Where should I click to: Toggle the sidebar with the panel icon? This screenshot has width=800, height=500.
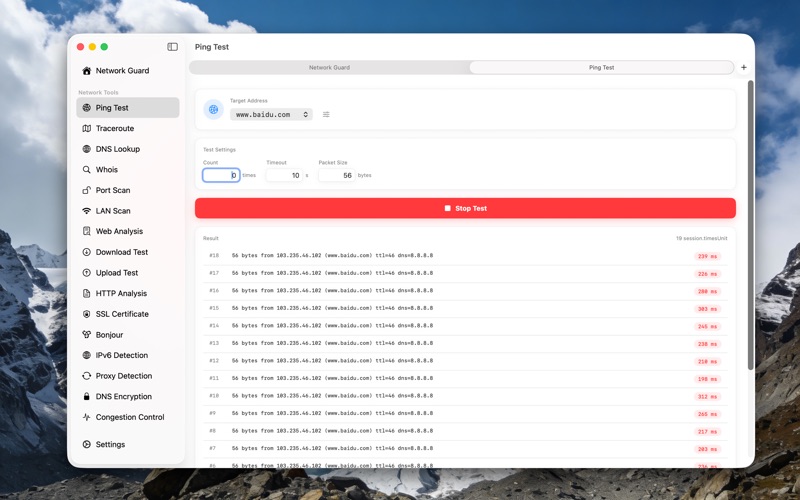172,47
